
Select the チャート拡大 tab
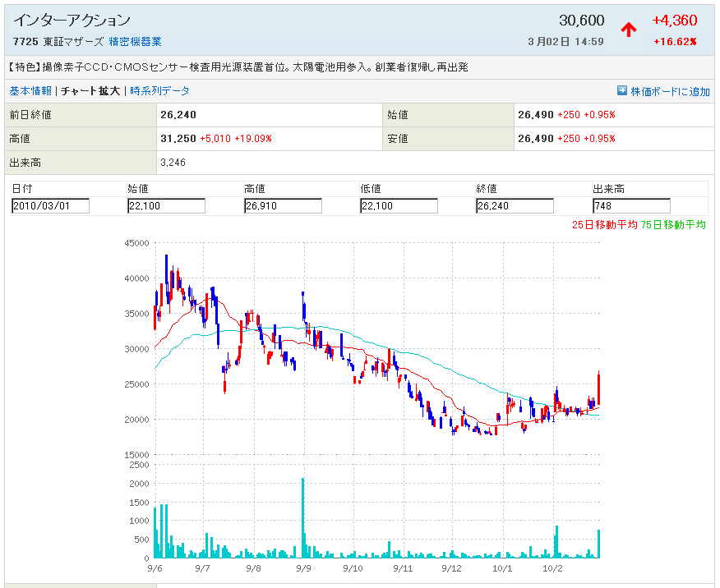tap(90, 91)
